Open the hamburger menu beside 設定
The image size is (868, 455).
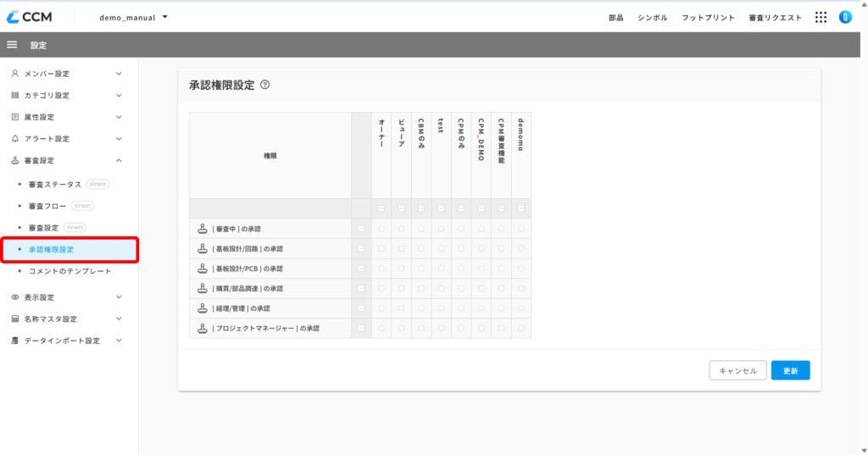pos(12,45)
